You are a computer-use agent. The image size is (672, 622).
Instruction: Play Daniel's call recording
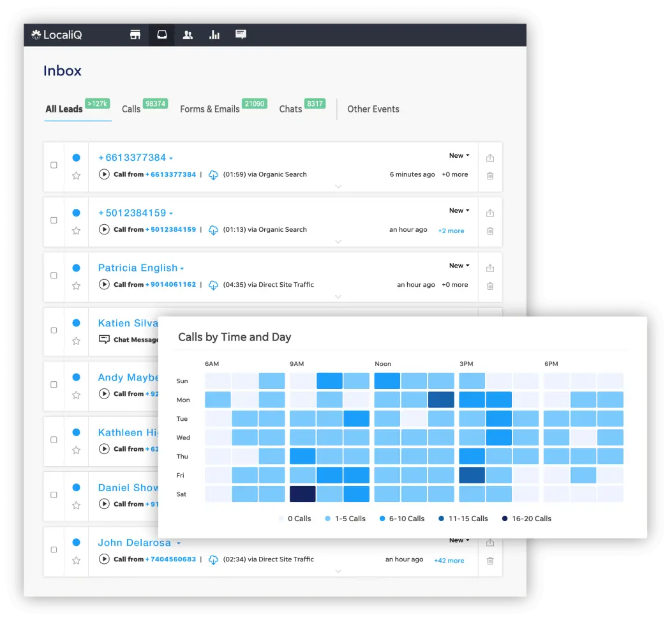pos(104,504)
